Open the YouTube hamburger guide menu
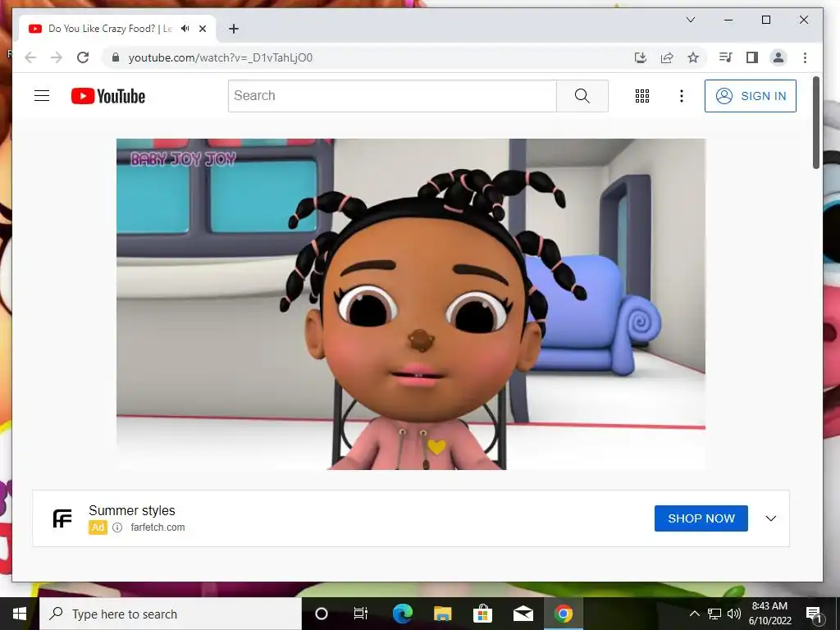Screen dimensions: 840x630 (x=42, y=96)
